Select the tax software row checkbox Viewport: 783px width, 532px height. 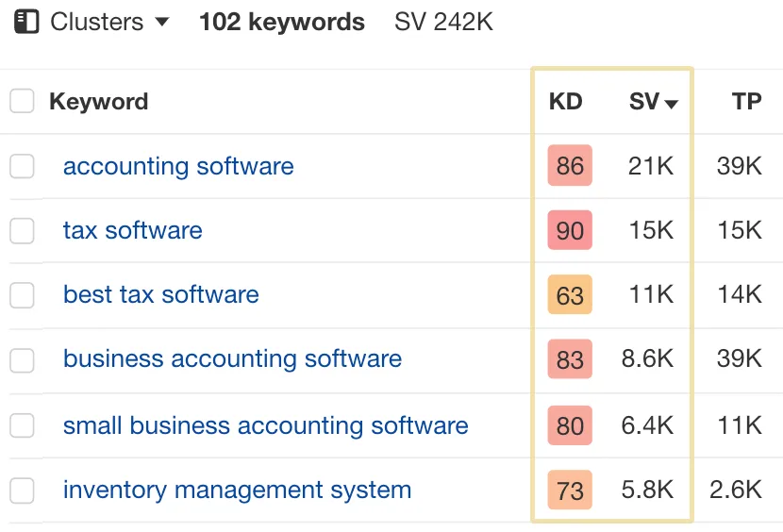(x=22, y=231)
